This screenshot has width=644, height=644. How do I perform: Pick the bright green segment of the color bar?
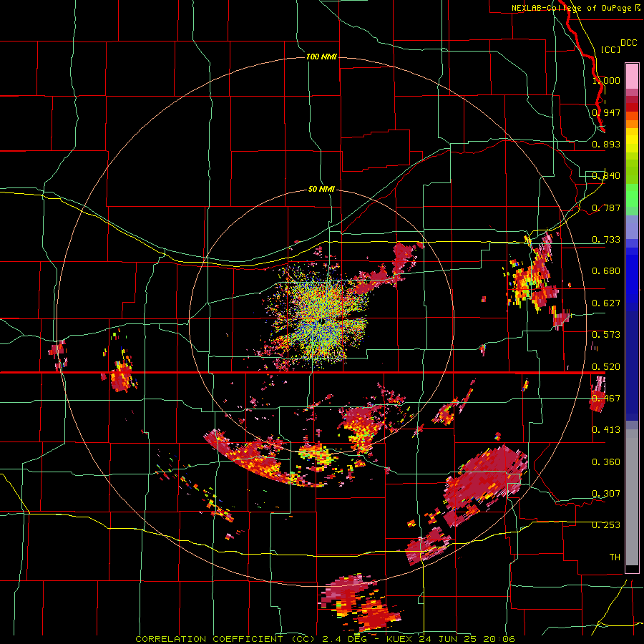coord(632,195)
